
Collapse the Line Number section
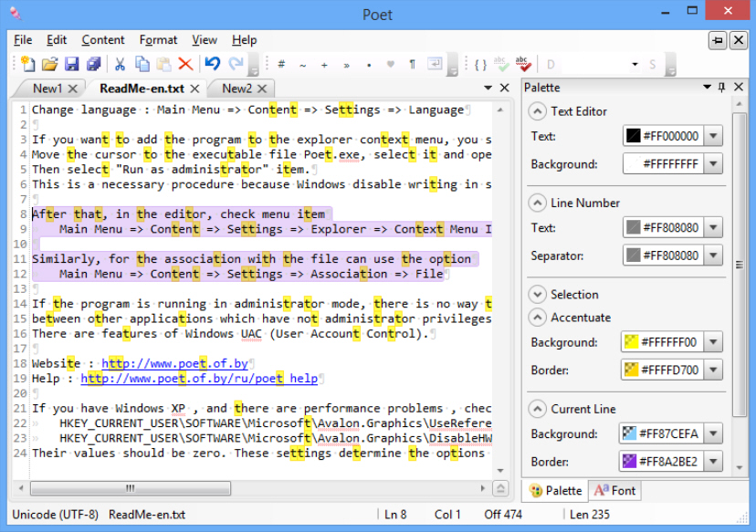(x=537, y=203)
